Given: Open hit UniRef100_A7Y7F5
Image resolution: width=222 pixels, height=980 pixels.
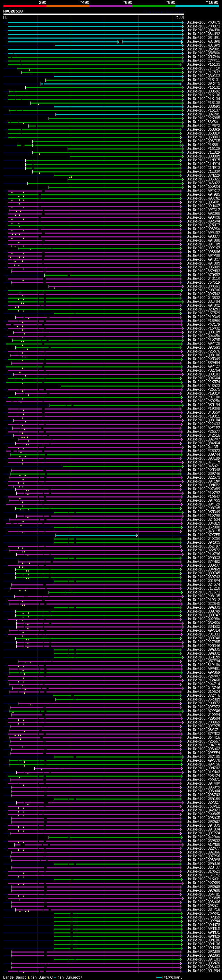Looking at the screenshot, I should (x=203, y=535).
